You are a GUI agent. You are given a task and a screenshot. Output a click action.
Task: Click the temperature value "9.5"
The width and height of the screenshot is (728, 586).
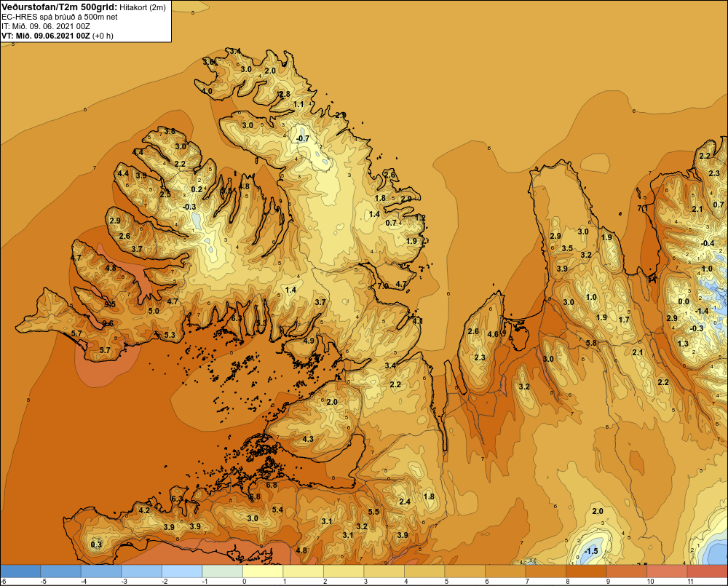[110, 304]
